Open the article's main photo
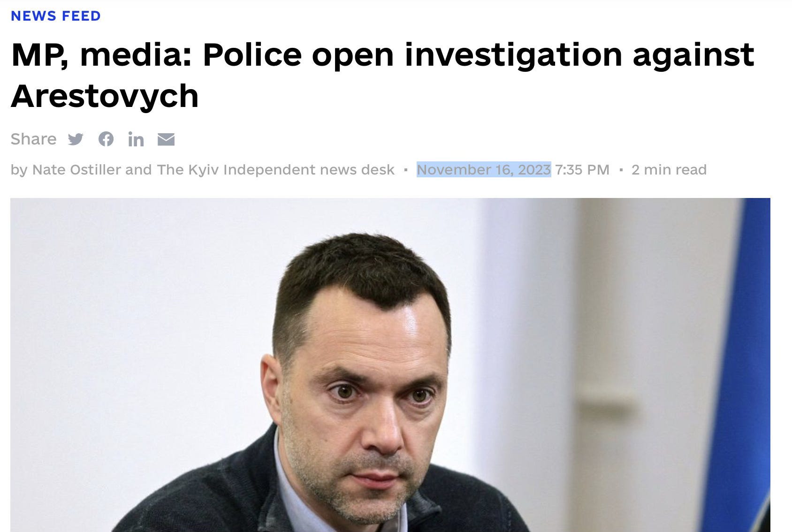 coord(390,365)
